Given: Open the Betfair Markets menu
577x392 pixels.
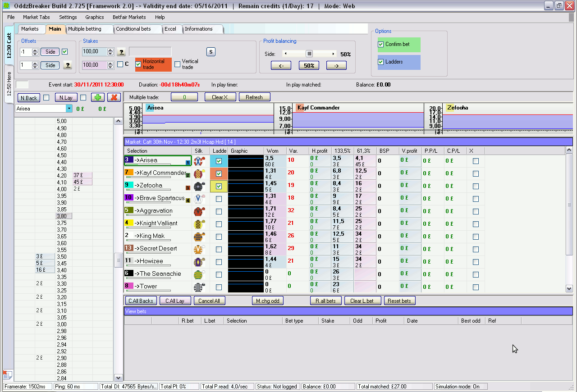Looking at the screenshot, I should point(129,17).
